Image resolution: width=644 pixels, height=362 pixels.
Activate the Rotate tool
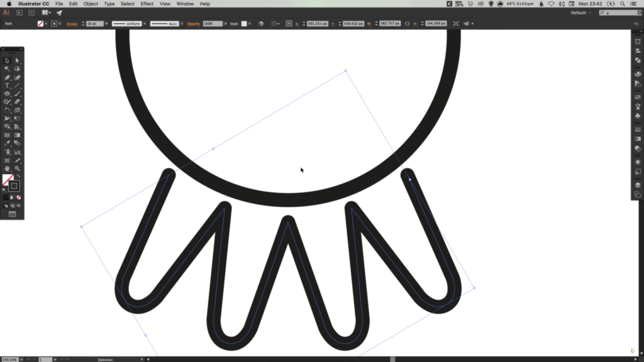[x=7, y=110]
